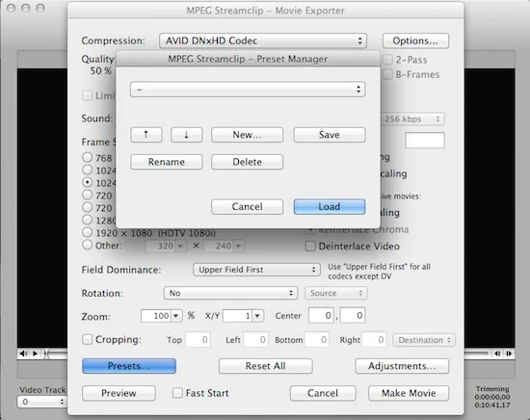
Task: Move preset up with the up arrow button
Action: point(146,135)
